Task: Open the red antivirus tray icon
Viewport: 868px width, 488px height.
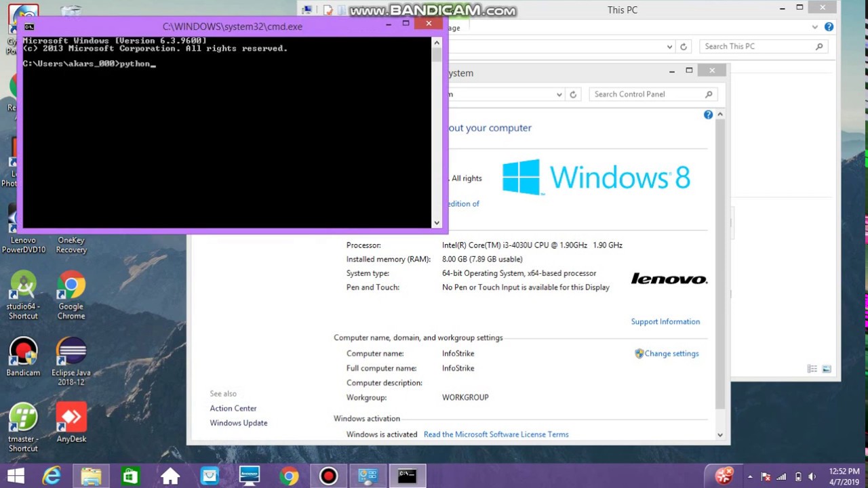Action: 724,475
